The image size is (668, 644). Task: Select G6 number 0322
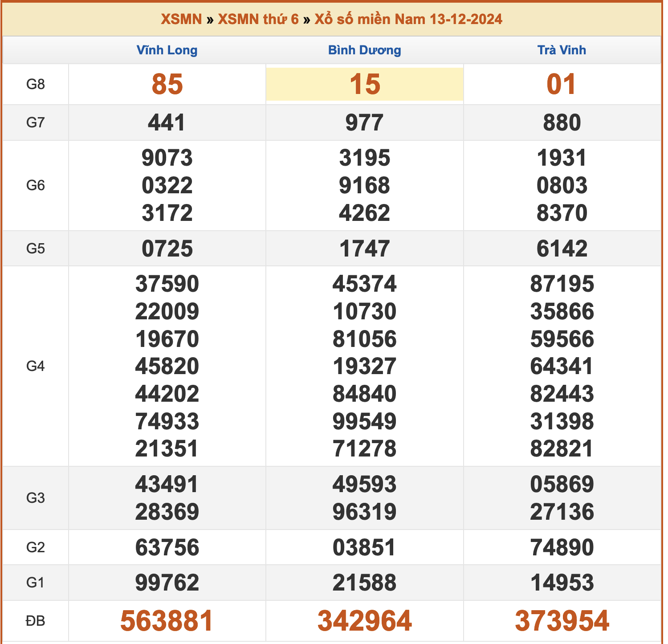pos(167,185)
